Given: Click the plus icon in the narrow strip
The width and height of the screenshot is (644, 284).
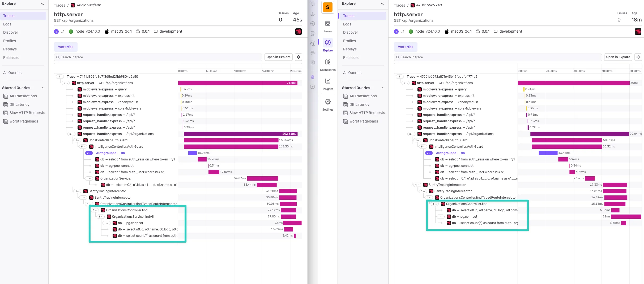Looking at the screenshot, I should click(313, 87).
